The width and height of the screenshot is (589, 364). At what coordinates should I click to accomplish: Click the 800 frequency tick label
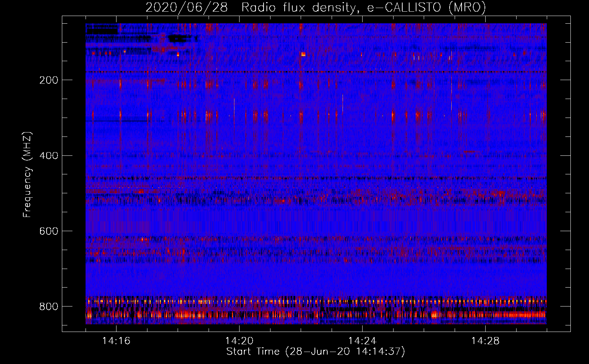(49, 306)
